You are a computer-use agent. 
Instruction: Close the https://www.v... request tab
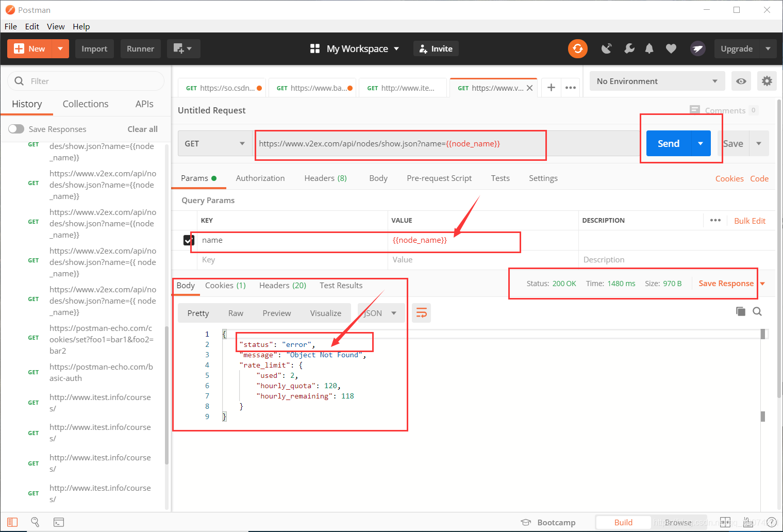tap(529, 88)
